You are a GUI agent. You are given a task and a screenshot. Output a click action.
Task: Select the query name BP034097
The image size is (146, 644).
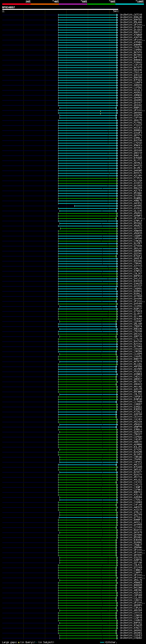(8, 7)
